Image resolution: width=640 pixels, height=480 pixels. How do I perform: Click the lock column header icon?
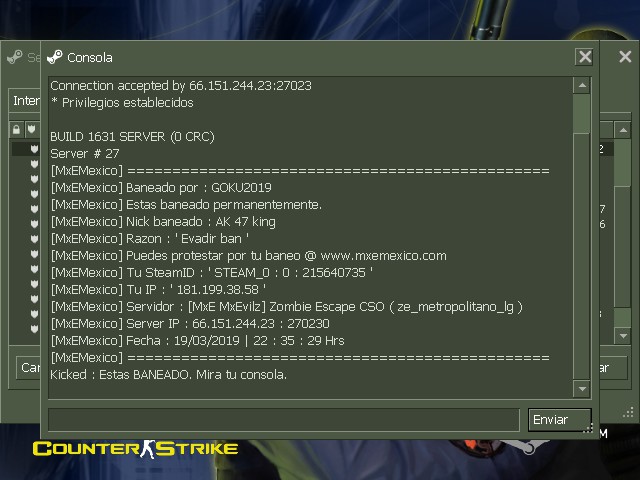[16, 130]
